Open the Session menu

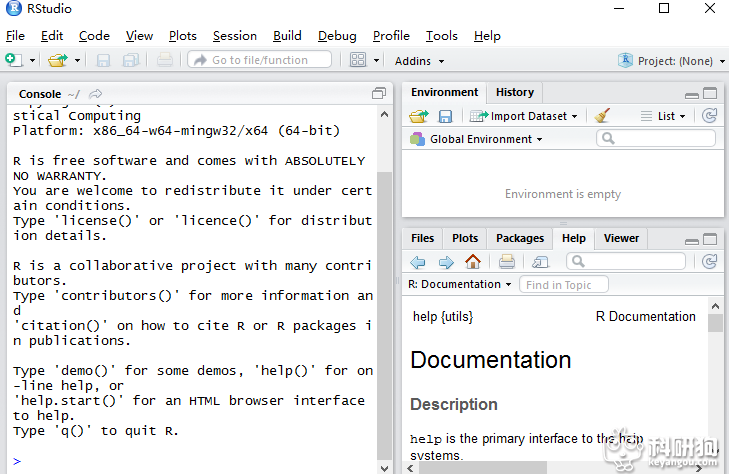click(235, 36)
